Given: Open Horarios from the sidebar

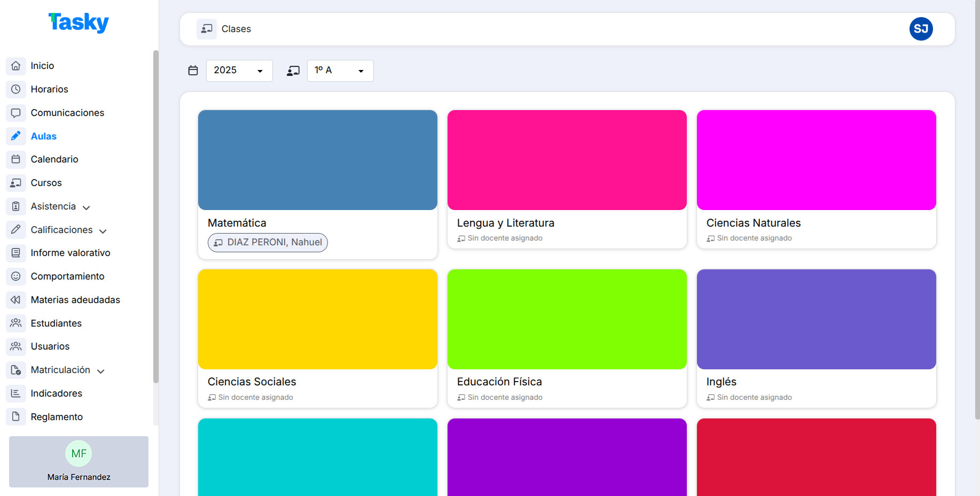Looking at the screenshot, I should (x=50, y=89).
